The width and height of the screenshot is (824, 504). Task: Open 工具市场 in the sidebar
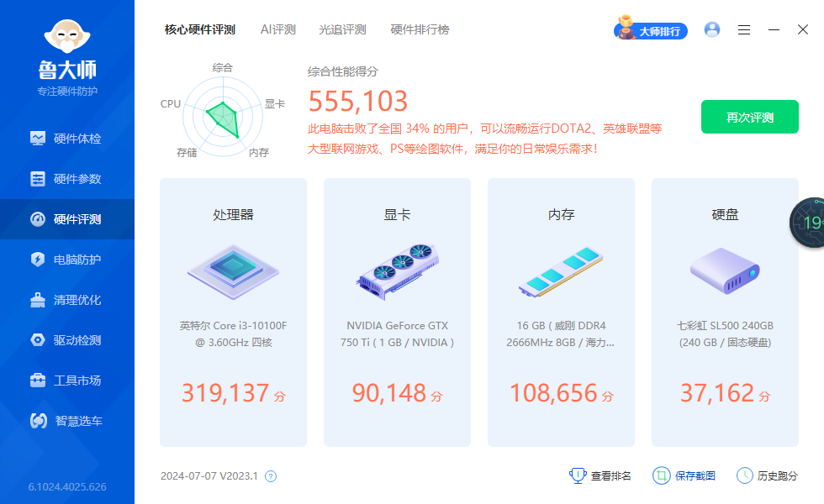pyautogui.click(x=66, y=381)
